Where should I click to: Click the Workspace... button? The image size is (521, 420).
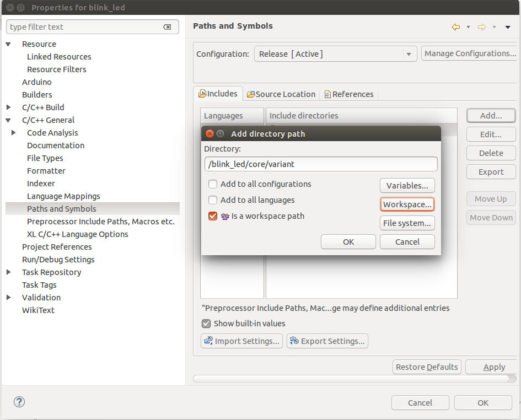407,204
